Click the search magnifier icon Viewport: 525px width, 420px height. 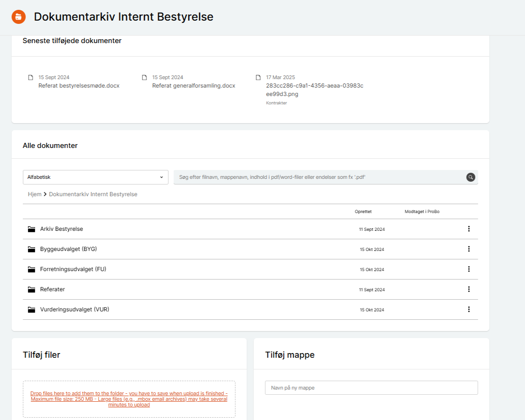click(x=470, y=177)
